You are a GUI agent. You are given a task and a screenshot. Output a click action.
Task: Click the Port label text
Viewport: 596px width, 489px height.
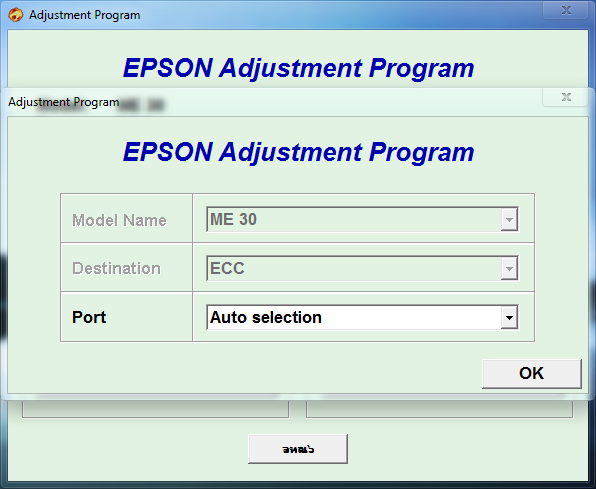point(89,317)
